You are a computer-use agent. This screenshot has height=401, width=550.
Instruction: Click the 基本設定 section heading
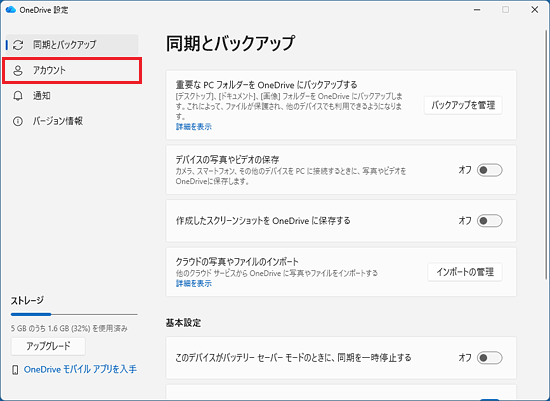(183, 323)
